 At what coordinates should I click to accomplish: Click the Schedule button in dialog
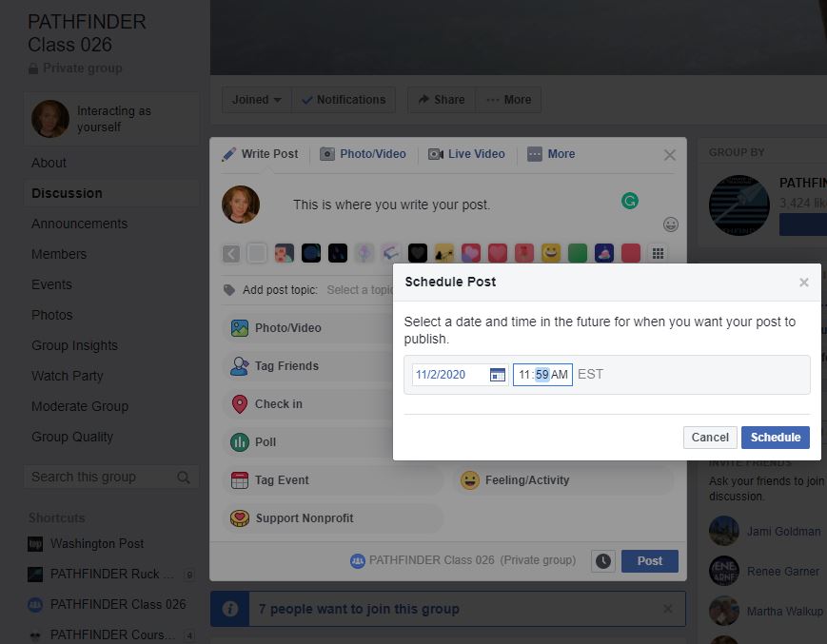[x=775, y=438]
